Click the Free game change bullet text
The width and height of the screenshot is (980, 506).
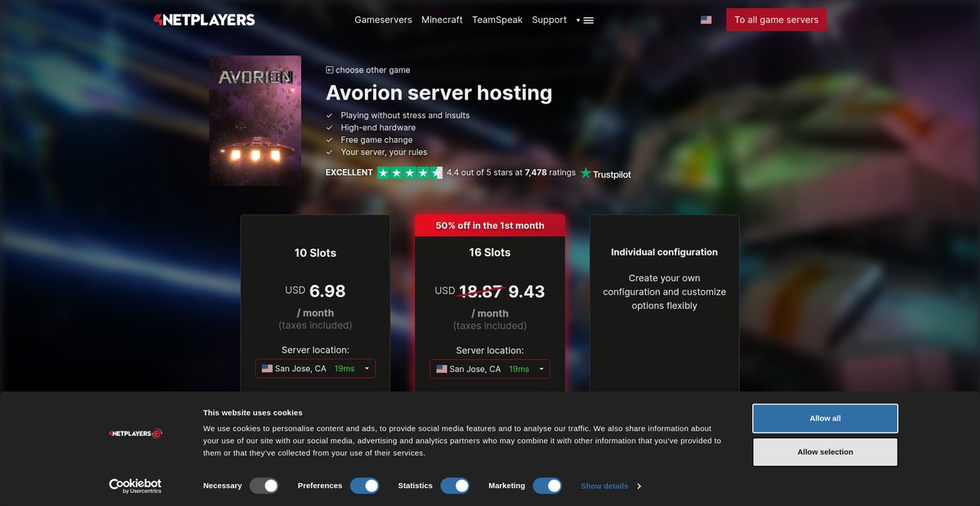coord(376,140)
